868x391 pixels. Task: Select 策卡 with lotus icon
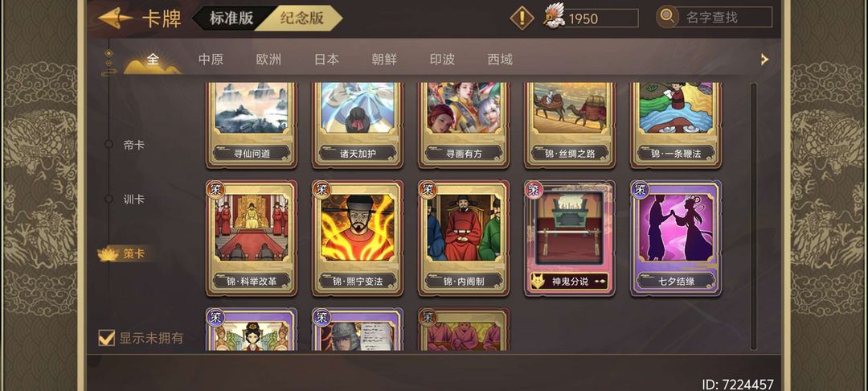click(x=126, y=253)
